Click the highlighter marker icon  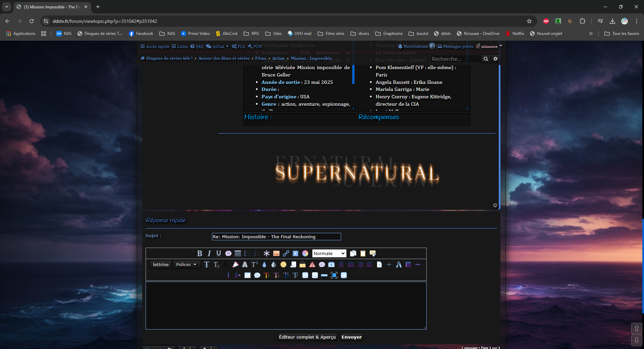[235, 265]
